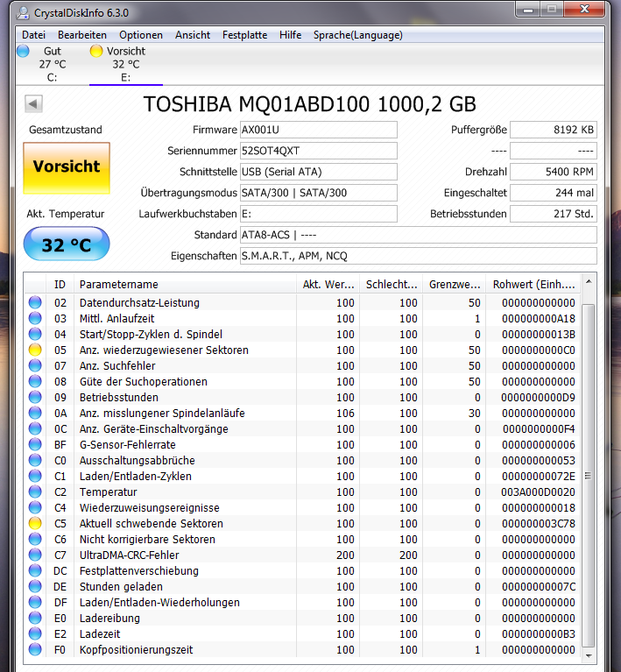Viewport: 621px width, 672px height.
Task: Click the Drehzahl value 5400 RPM
Action: coord(554,172)
